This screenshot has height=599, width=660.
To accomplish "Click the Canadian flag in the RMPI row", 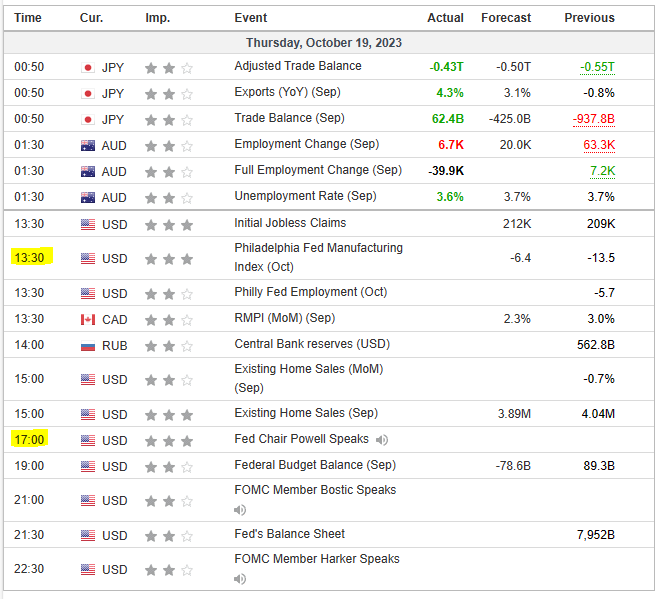I will point(88,320).
